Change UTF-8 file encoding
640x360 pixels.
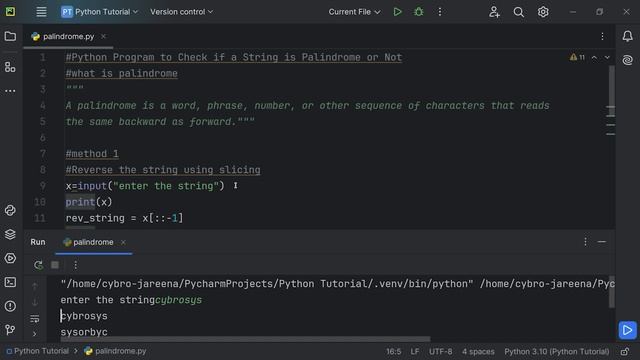440,351
